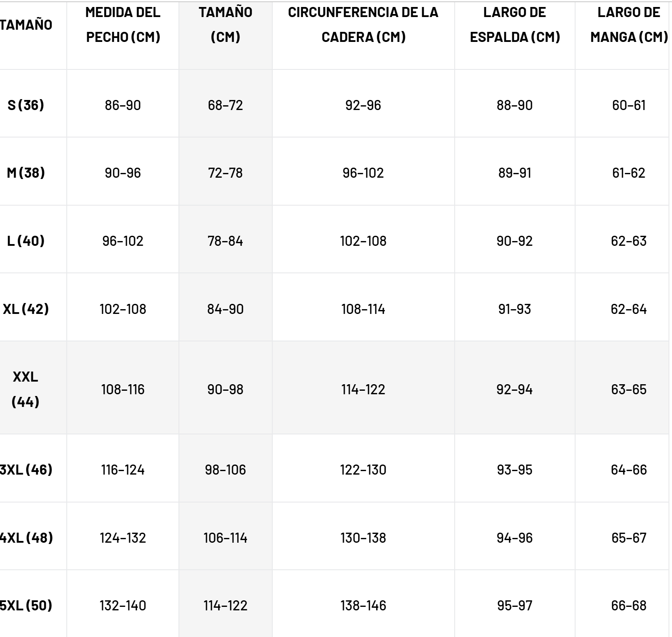Click the 72–78 cell in M row
This screenshot has height=637, width=672.
[225, 173]
